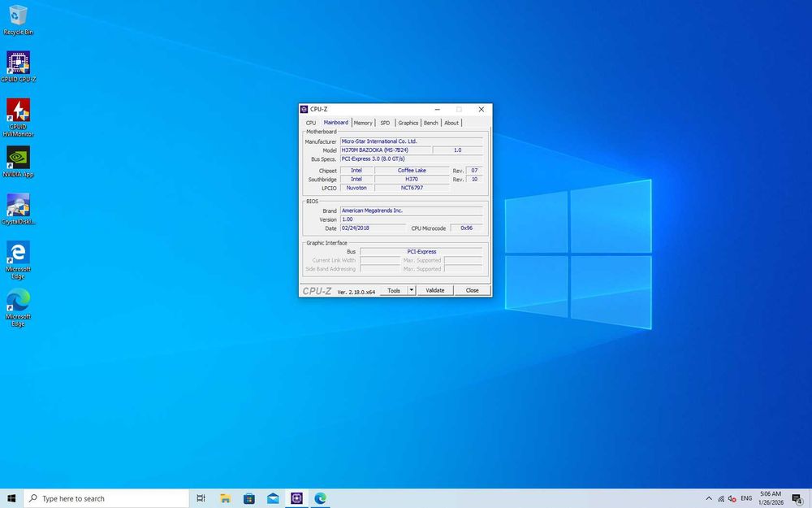Open the Bench tab

pyautogui.click(x=431, y=123)
